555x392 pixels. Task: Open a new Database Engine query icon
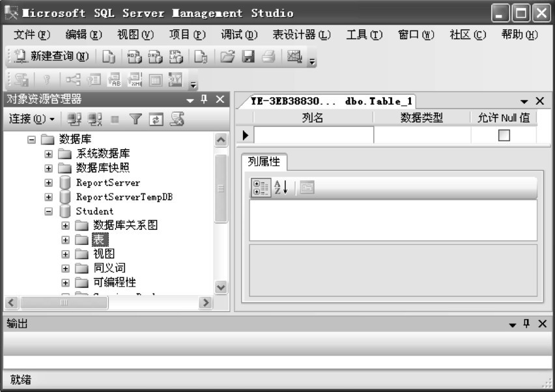109,56
